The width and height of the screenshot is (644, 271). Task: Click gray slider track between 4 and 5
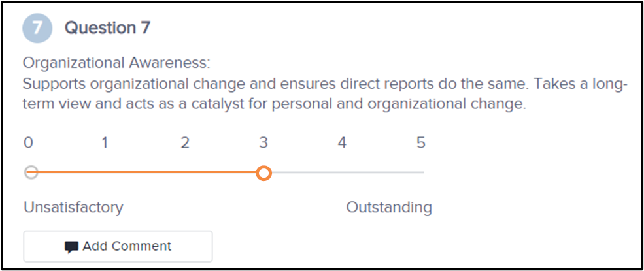(x=381, y=172)
